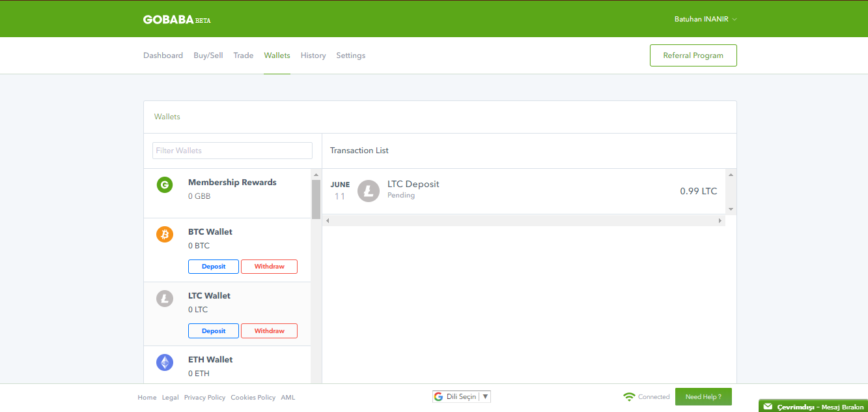Viewport: 868px width, 412px height.
Task: Click the Pending status text
Action: 401,195
